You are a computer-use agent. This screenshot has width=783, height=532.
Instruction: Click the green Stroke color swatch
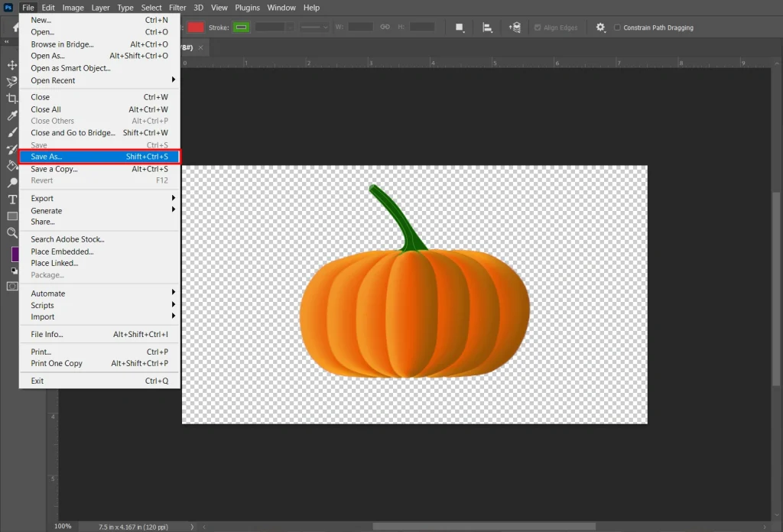[x=241, y=28]
